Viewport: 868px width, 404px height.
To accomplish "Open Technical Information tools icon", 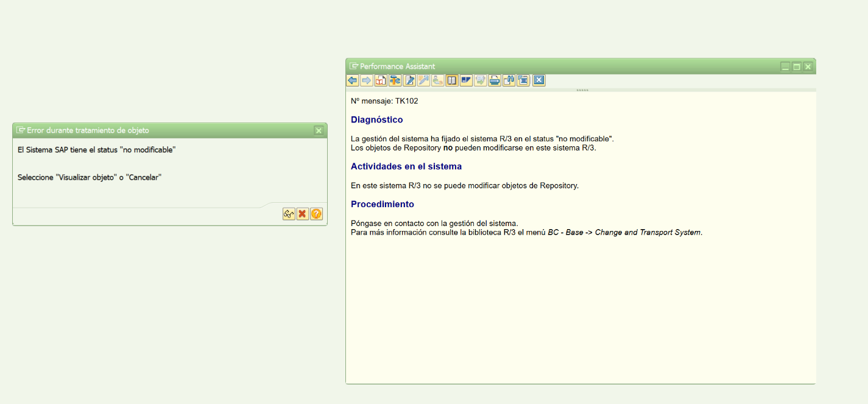I will click(395, 80).
